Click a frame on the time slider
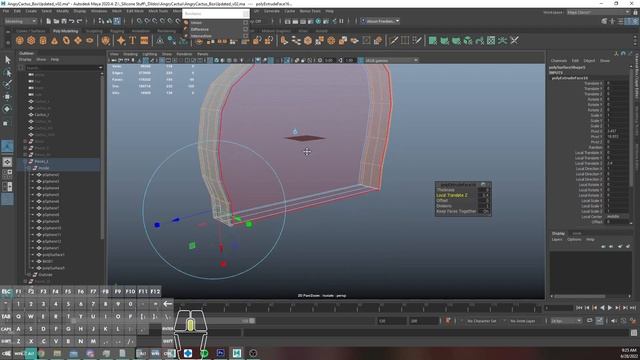This screenshot has height=360, width=640. click(x=359, y=307)
